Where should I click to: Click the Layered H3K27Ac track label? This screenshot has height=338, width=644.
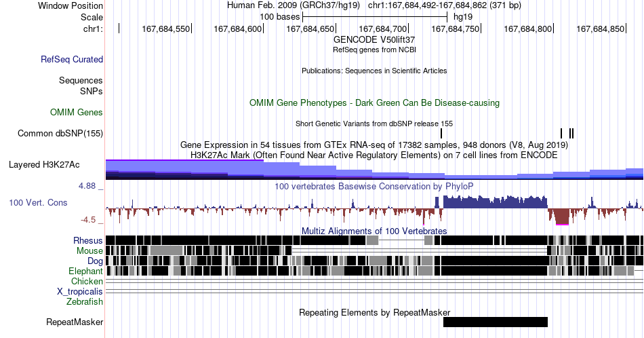coord(44,164)
